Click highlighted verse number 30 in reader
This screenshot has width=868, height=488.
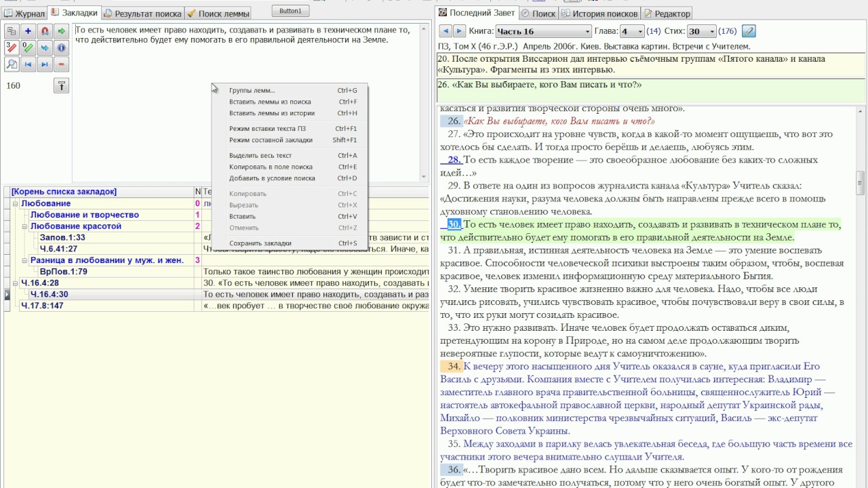coord(454,224)
